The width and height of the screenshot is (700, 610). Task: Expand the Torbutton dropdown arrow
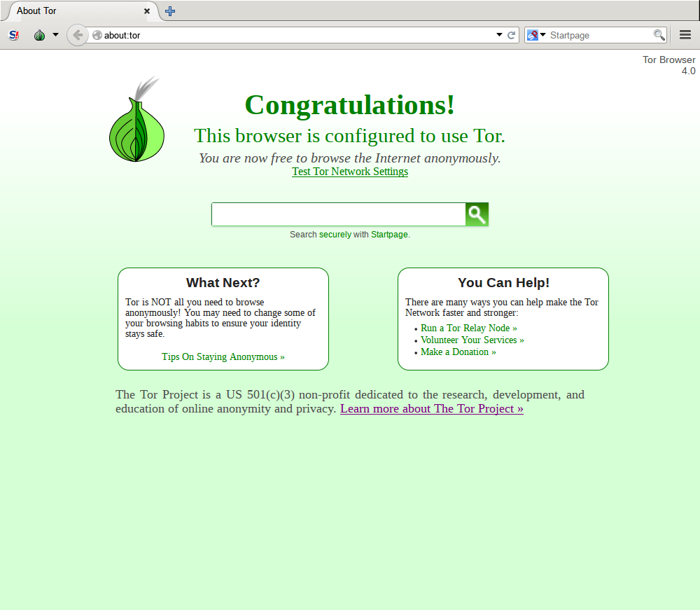point(55,34)
